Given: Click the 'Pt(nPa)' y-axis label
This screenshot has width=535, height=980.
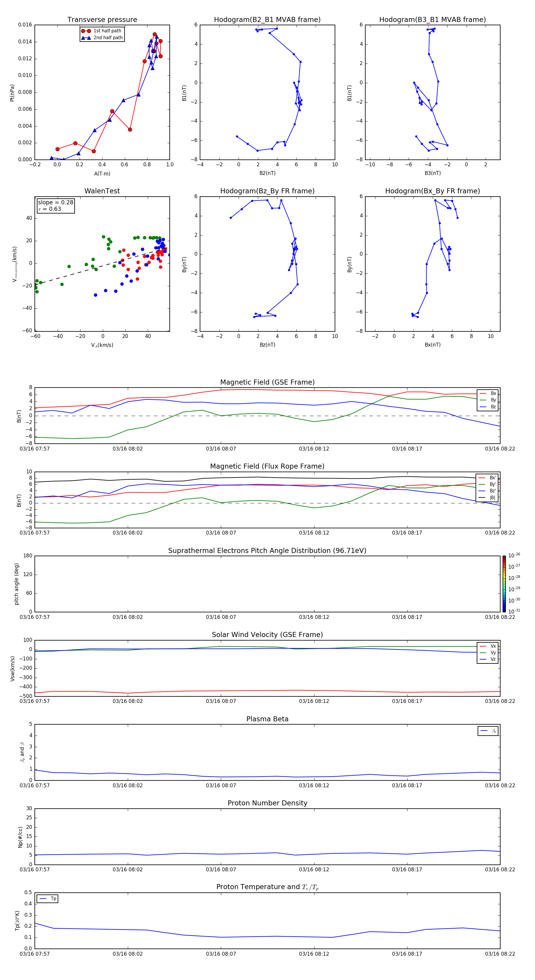Looking at the screenshot, I should pos(12,93).
